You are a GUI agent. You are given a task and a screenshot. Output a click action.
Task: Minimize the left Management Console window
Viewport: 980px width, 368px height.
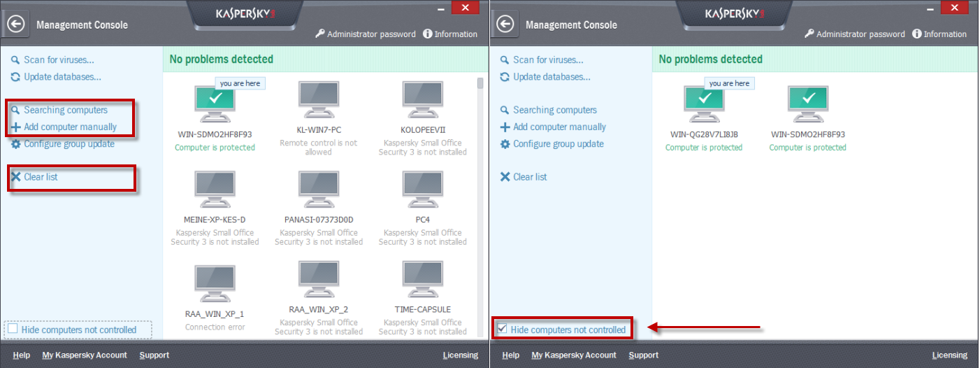(x=441, y=8)
